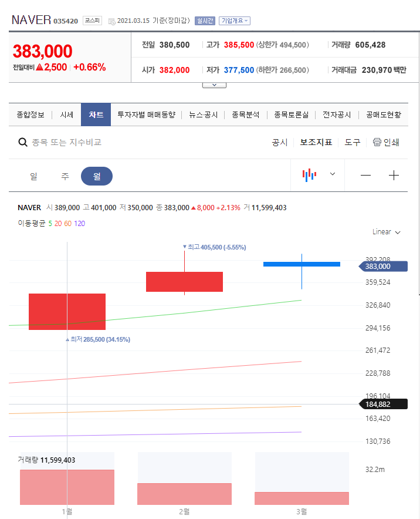420x519 pixels.
Task: Switch to the 시세 tab
Action: pos(66,115)
